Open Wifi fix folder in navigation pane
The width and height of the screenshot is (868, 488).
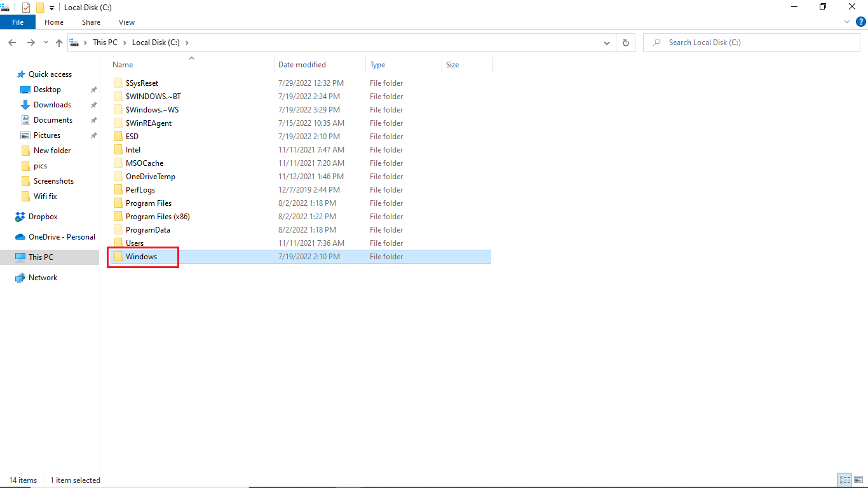click(x=45, y=196)
